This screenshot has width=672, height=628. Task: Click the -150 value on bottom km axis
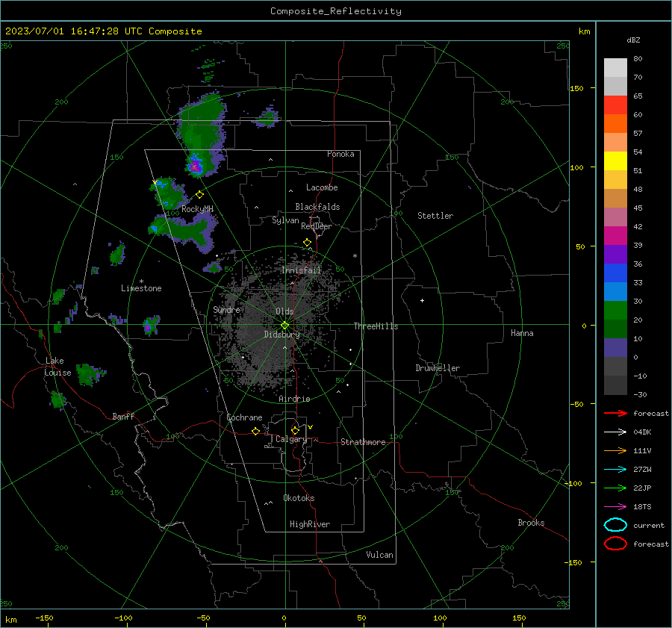(x=44, y=618)
